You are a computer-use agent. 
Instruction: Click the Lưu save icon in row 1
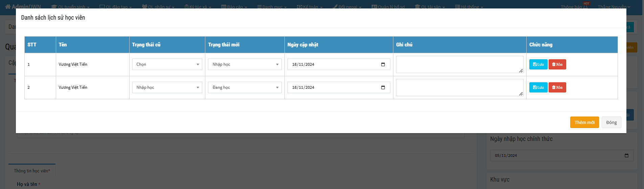535,64
